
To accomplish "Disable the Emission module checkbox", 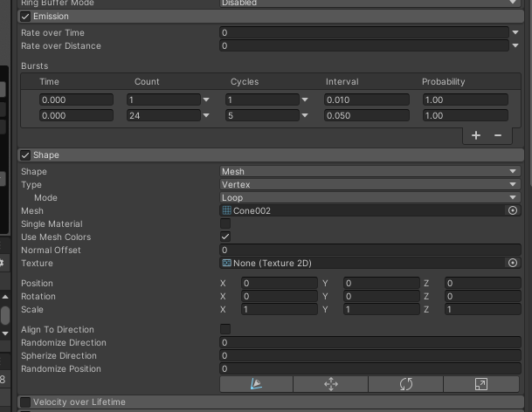I will click(25, 17).
